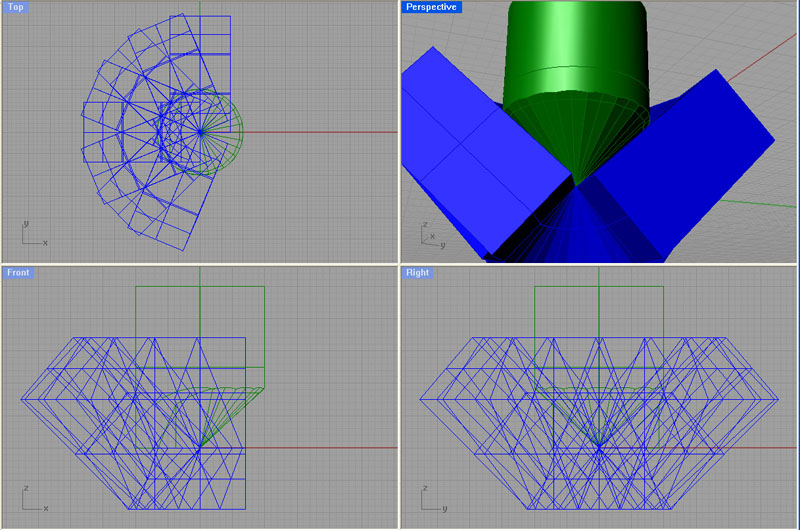Click the axis icon in Top viewport
This screenshot has width=800, height=530.
click(35, 234)
